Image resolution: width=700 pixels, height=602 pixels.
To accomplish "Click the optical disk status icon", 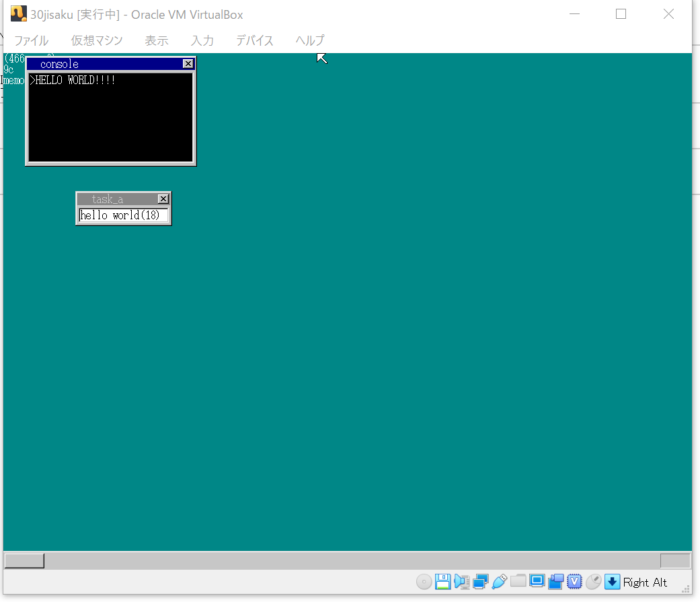I will click(424, 582).
